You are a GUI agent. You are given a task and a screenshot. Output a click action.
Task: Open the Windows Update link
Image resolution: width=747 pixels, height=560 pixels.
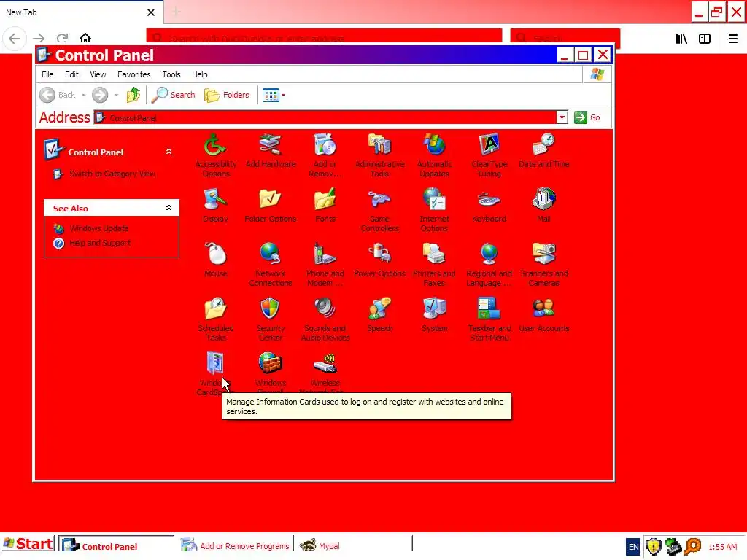pyautogui.click(x=99, y=228)
